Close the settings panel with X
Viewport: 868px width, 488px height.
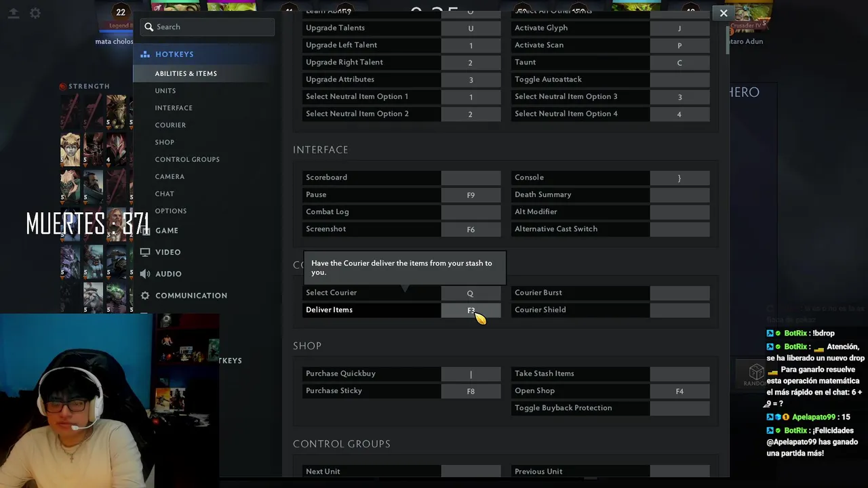tap(724, 13)
